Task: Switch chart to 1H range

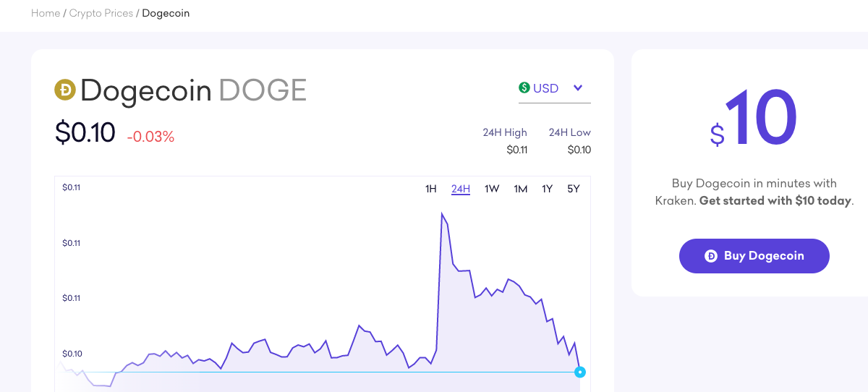Action: (x=431, y=189)
